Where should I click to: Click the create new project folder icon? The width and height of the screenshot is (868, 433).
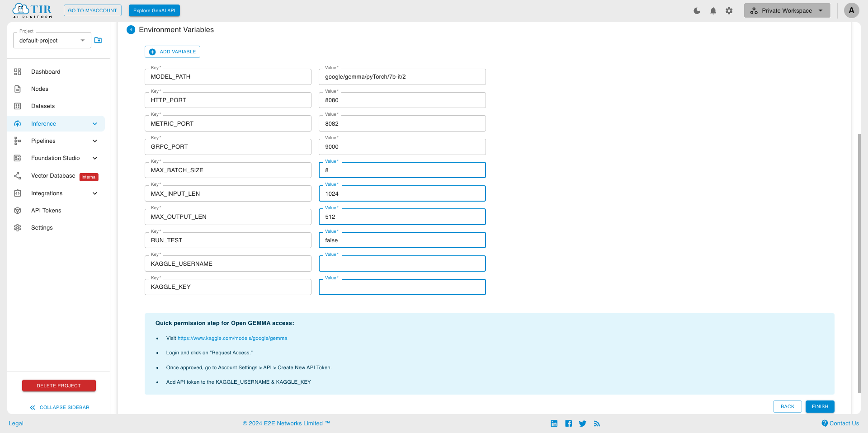click(98, 40)
